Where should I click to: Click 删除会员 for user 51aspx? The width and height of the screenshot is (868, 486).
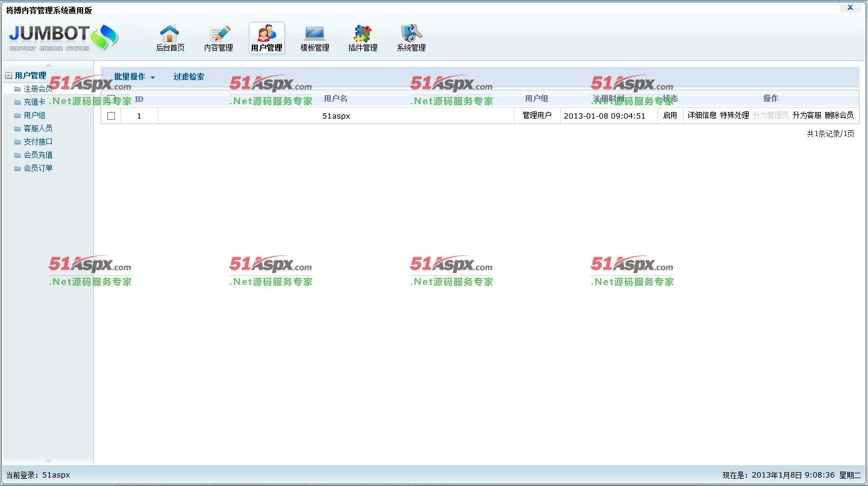839,116
